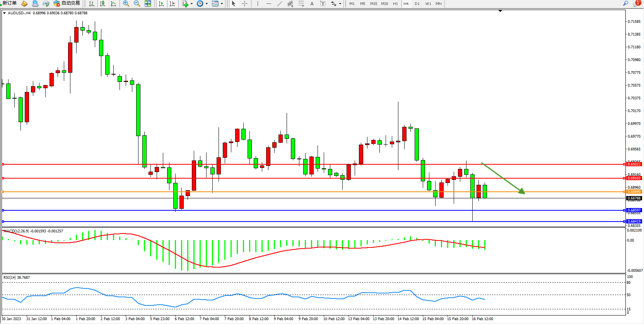The image size is (644, 324).
Task: Switch to the D1 timeframe
Action: [417, 3]
